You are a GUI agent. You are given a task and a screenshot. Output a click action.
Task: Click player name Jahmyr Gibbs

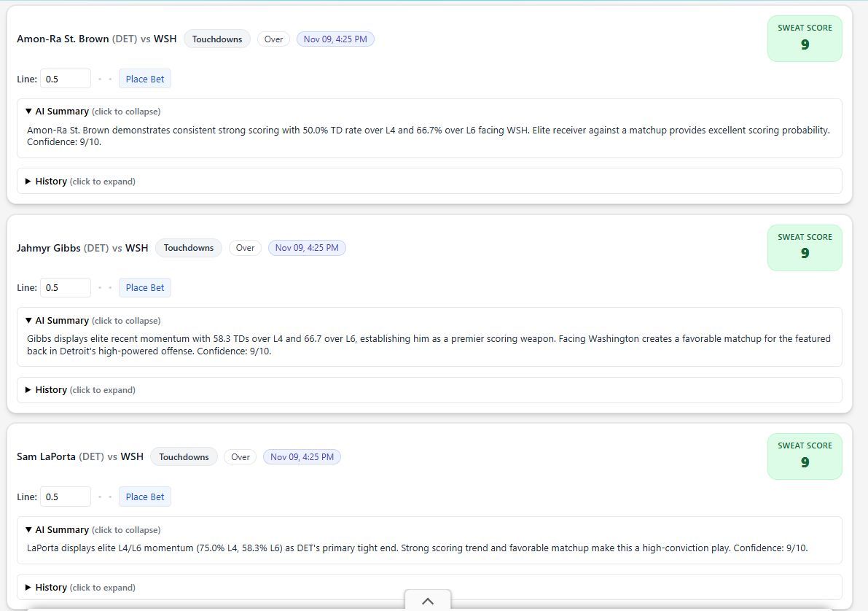point(49,248)
